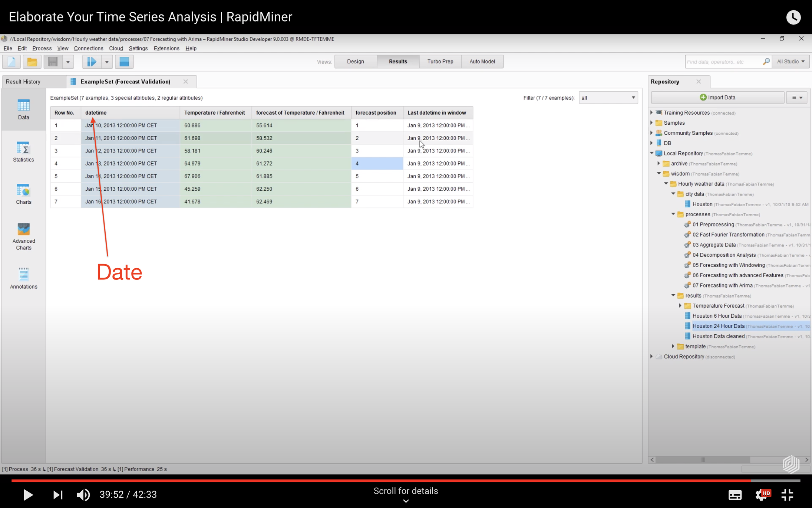Image resolution: width=812 pixels, height=508 pixels.
Task: Expand the template folder
Action: point(673,346)
